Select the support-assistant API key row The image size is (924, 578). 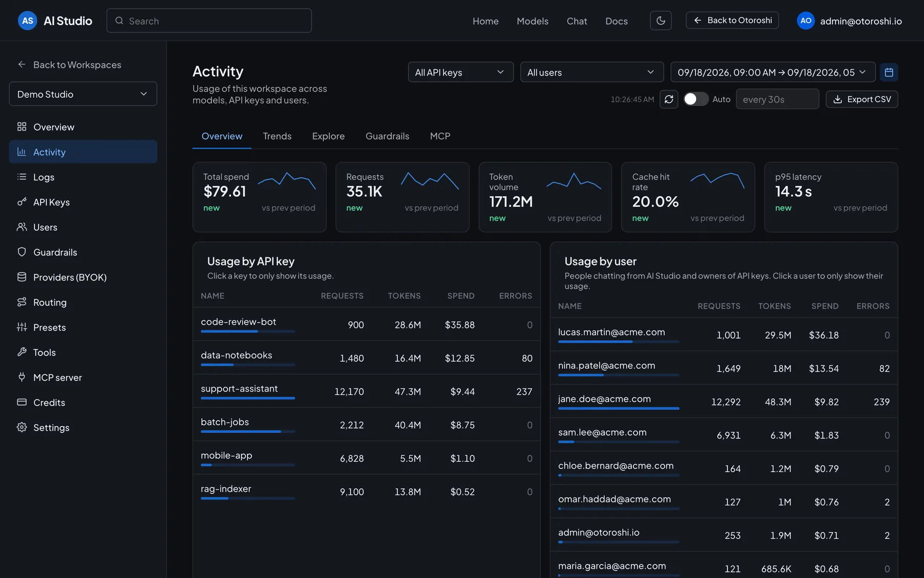tap(367, 391)
